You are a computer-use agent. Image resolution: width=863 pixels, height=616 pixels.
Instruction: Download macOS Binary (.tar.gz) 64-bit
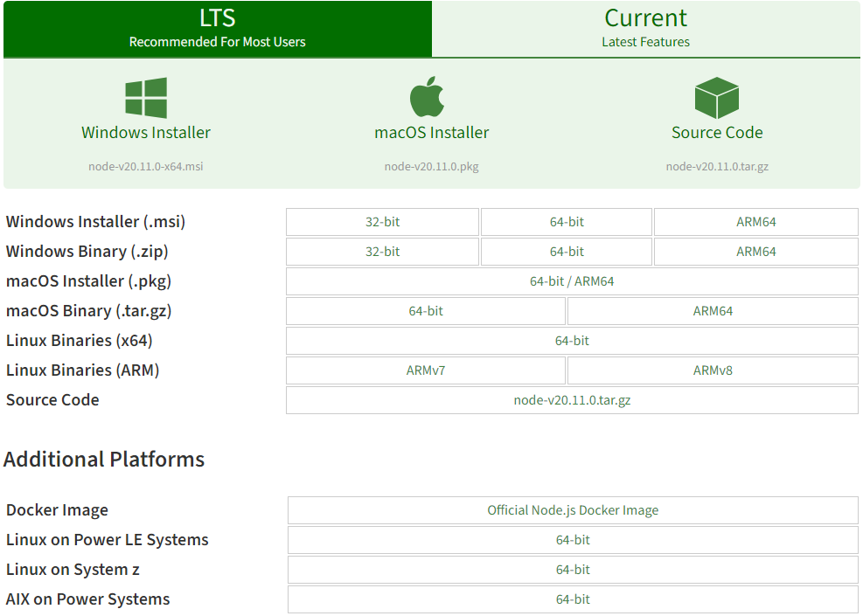pyautogui.click(x=426, y=311)
